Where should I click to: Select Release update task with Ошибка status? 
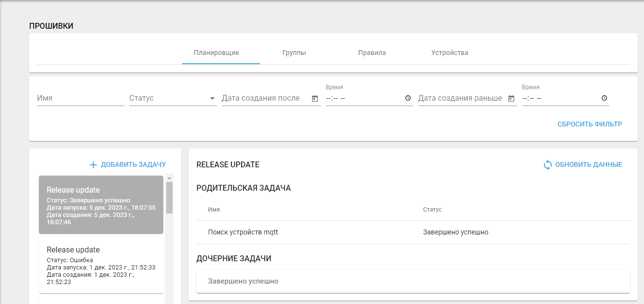[101, 266]
